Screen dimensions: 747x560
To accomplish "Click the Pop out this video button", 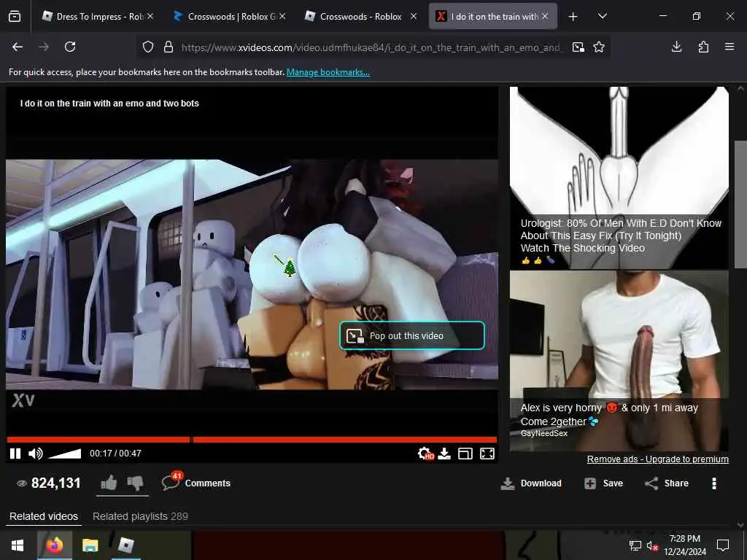I will tap(412, 335).
